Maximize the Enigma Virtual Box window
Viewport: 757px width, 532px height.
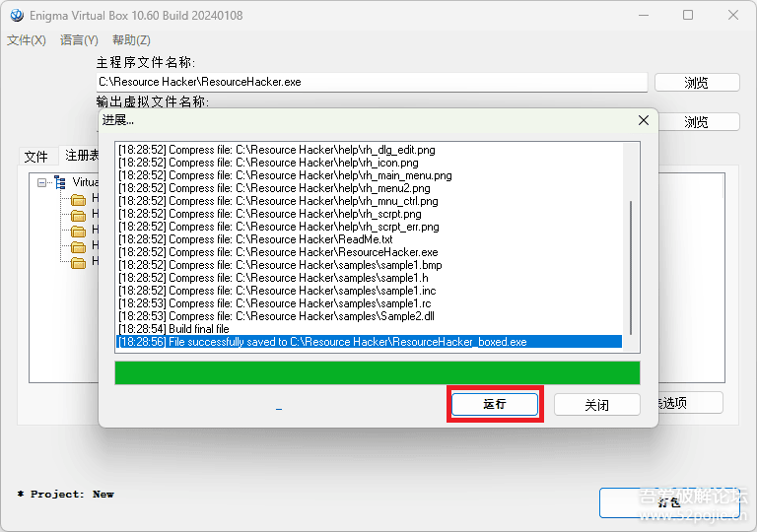[x=688, y=15]
